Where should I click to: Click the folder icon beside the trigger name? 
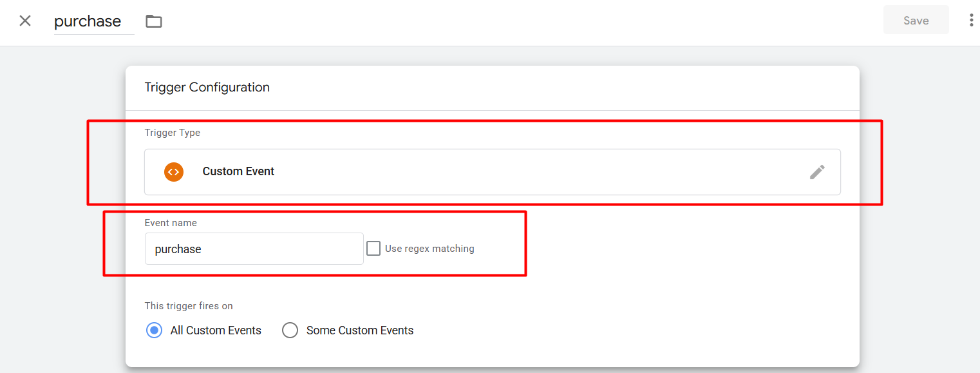pos(154,21)
